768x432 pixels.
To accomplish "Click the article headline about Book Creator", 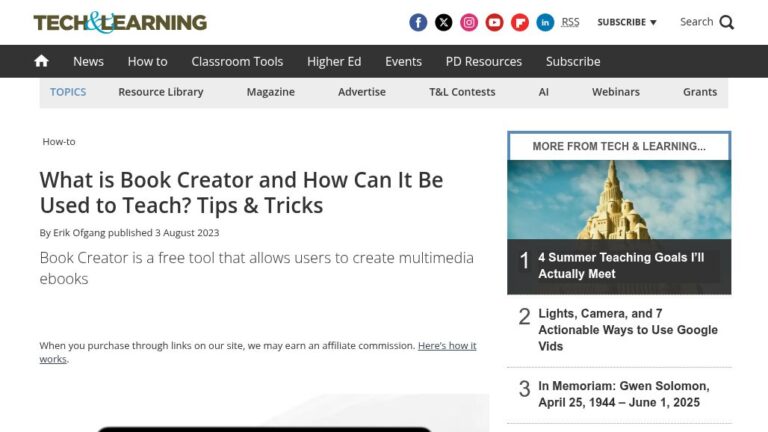I will click(241, 192).
